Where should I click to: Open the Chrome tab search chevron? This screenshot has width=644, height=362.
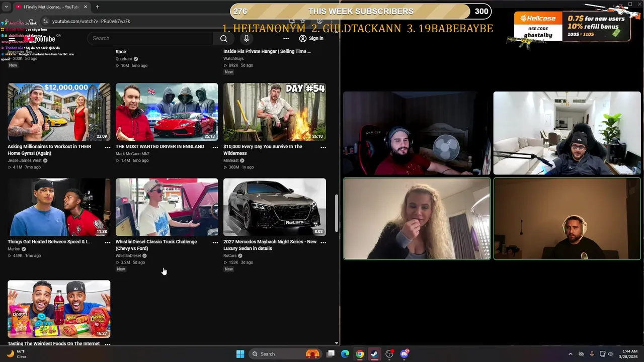pyautogui.click(x=6, y=7)
